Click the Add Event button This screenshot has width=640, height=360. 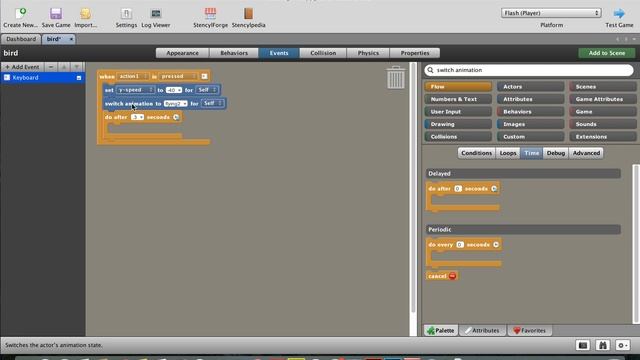point(22,67)
